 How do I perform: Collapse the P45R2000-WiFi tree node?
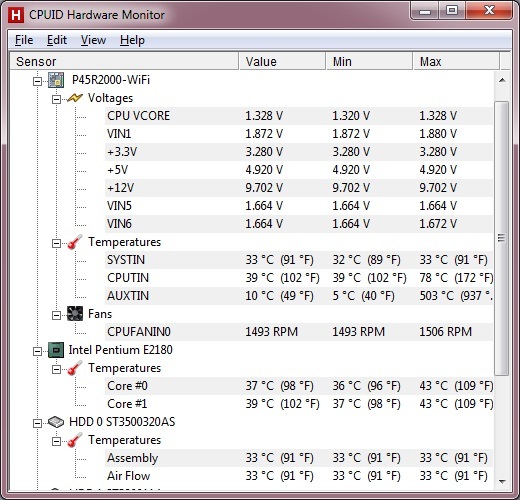38,81
